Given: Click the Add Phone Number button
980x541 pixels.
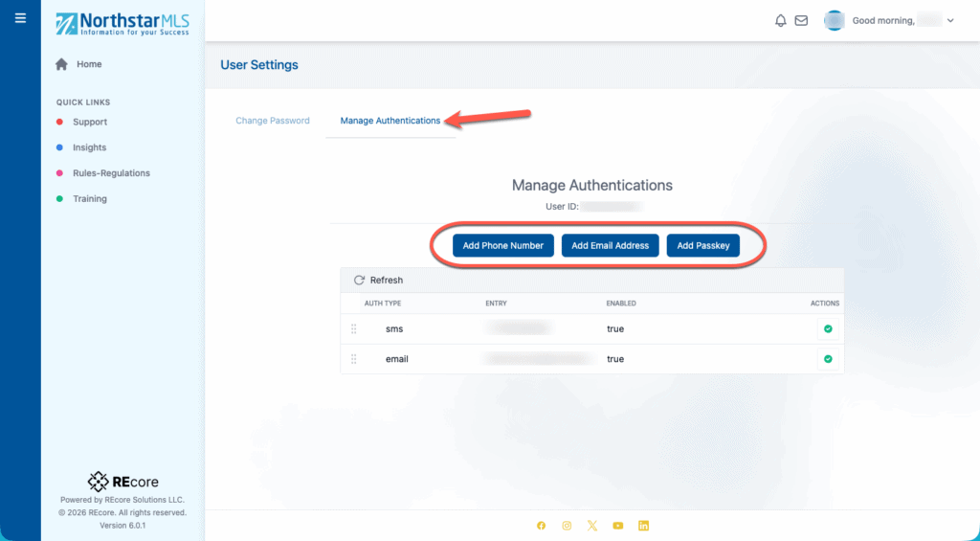Looking at the screenshot, I should (x=503, y=246).
